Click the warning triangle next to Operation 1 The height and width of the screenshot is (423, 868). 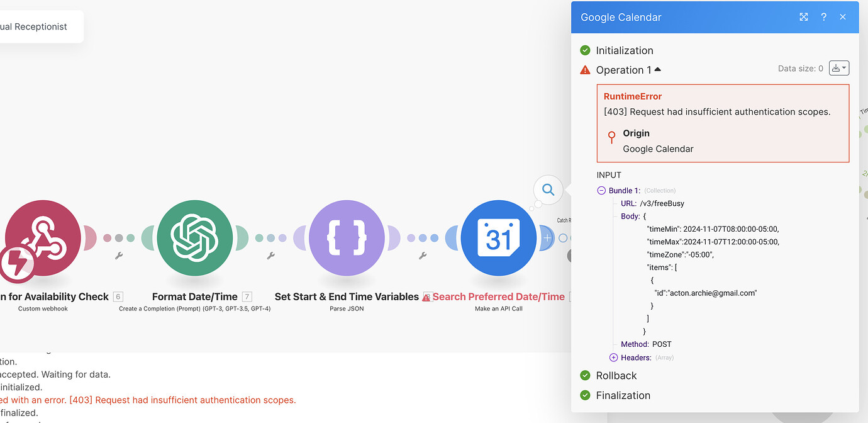[x=585, y=70]
